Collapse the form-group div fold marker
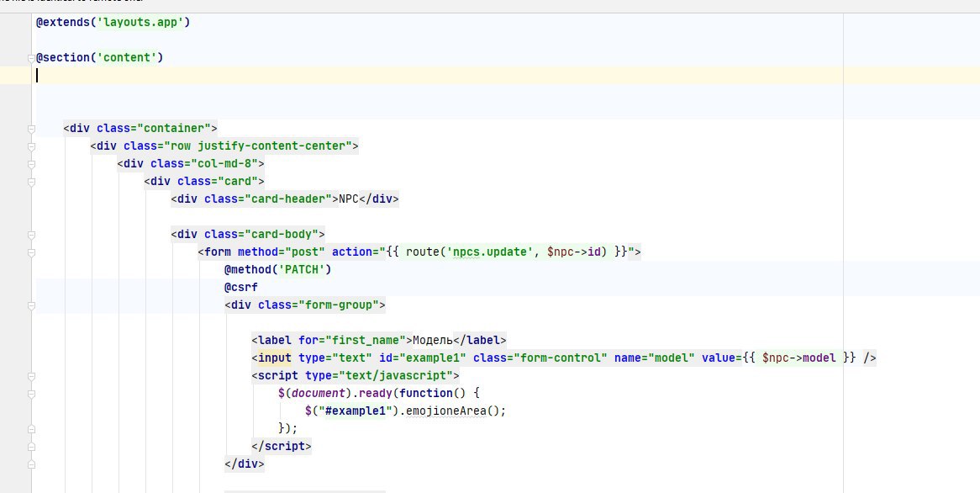Viewport: 980px width, 493px height. coord(31,306)
